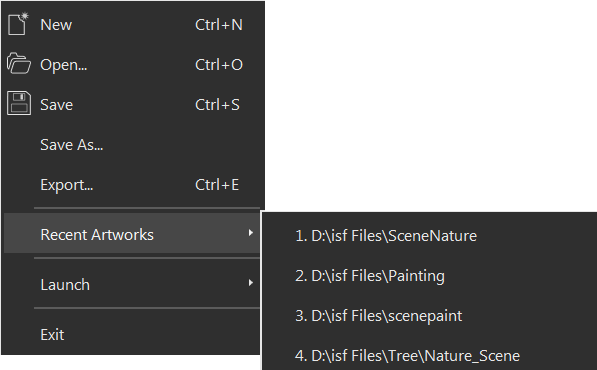The height and width of the screenshot is (370, 597).
Task: Click the Ctrl+E shortcut label
Action: [217, 185]
